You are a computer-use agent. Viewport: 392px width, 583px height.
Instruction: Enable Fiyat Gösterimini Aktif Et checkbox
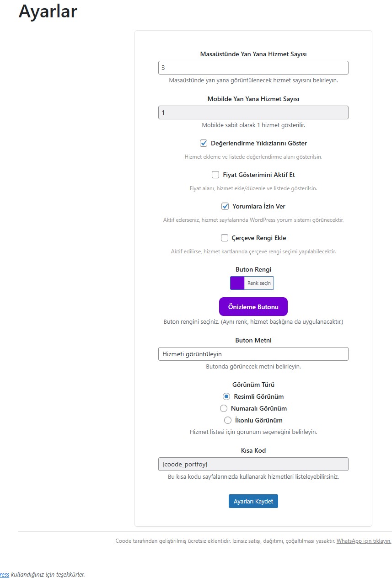click(215, 175)
